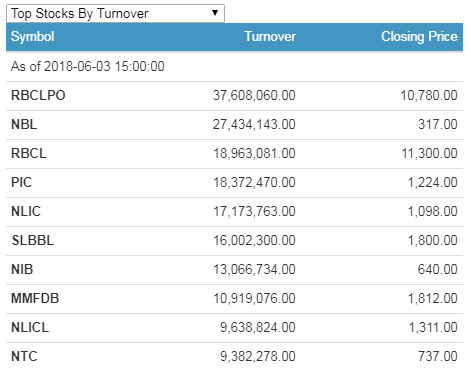Choose the PIC stock symbol
The height and width of the screenshot is (371, 471).
(21, 183)
